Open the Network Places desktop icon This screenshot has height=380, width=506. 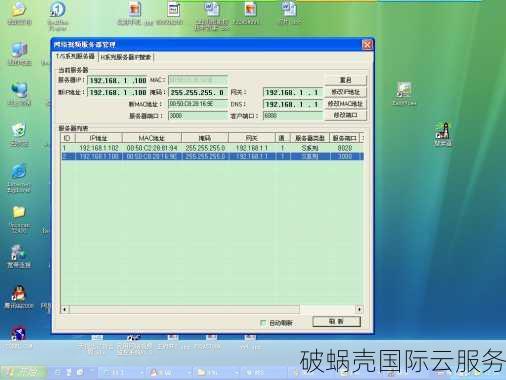pos(19,91)
